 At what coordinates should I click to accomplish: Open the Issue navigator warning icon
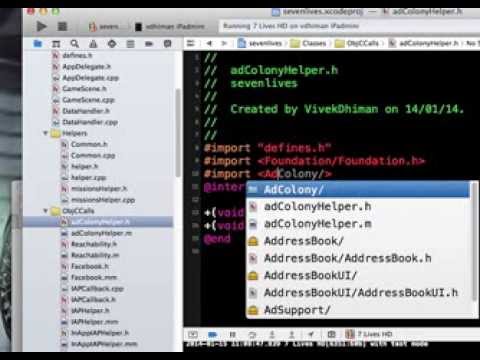pyautogui.click(x=93, y=43)
